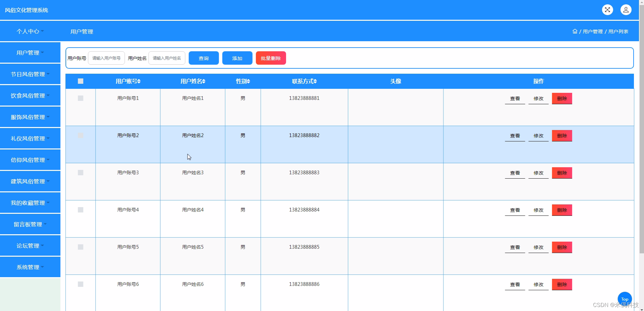Check the box for 用户账号2 row
Screen dimensions: 644x311
coord(80,135)
